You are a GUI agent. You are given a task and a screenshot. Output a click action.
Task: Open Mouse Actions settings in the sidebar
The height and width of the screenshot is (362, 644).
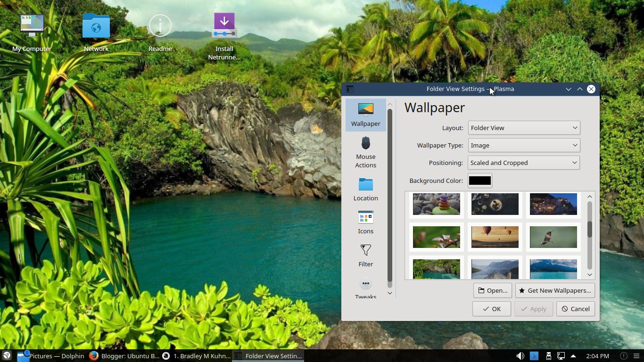(365, 151)
